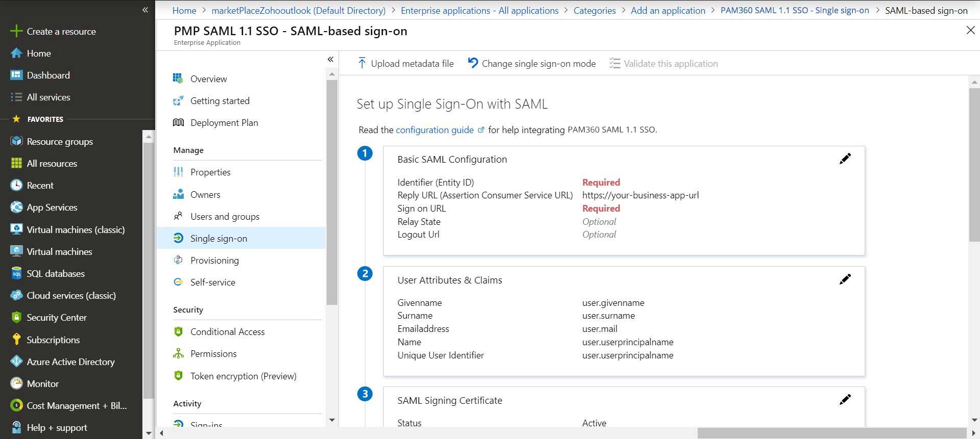Image resolution: width=980 pixels, height=439 pixels.
Task: Open the configuration guide link
Action: point(434,130)
